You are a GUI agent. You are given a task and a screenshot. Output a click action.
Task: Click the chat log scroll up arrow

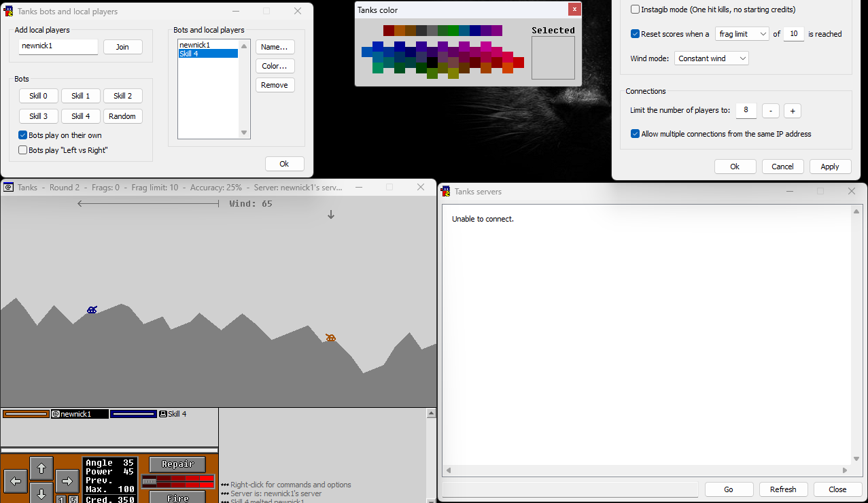pos(430,413)
